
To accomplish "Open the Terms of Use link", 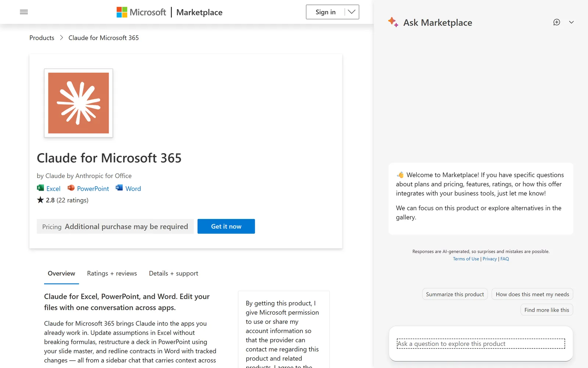I will (466, 259).
